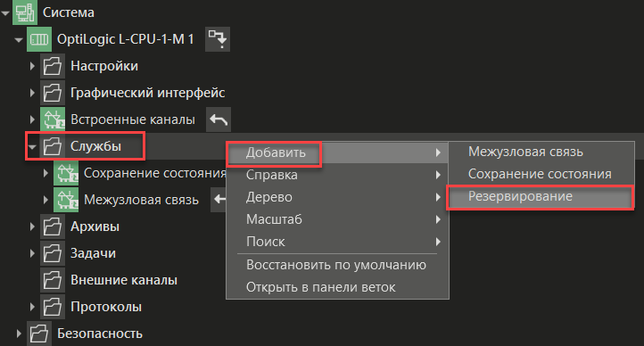Select the Межузловая связь tree label
The image size is (644, 346).
click(141, 200)
